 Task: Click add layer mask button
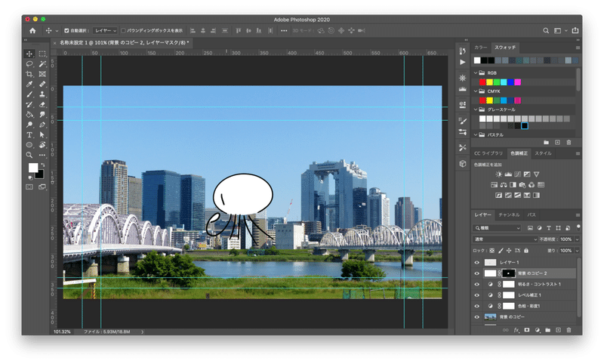[x=526, y=330]
